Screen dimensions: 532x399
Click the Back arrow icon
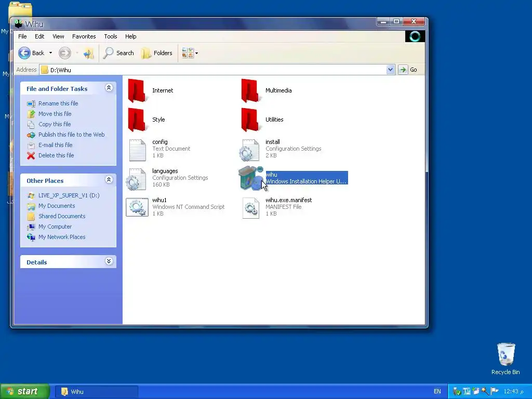pyautogui.click(x=24, y=53)
